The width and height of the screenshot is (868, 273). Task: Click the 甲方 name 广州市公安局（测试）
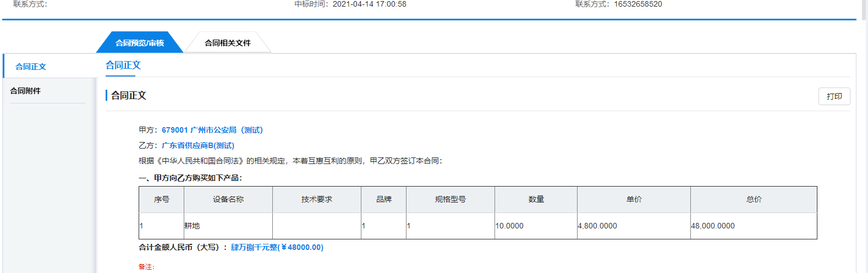pyautogui.click(x=212, y=130)
